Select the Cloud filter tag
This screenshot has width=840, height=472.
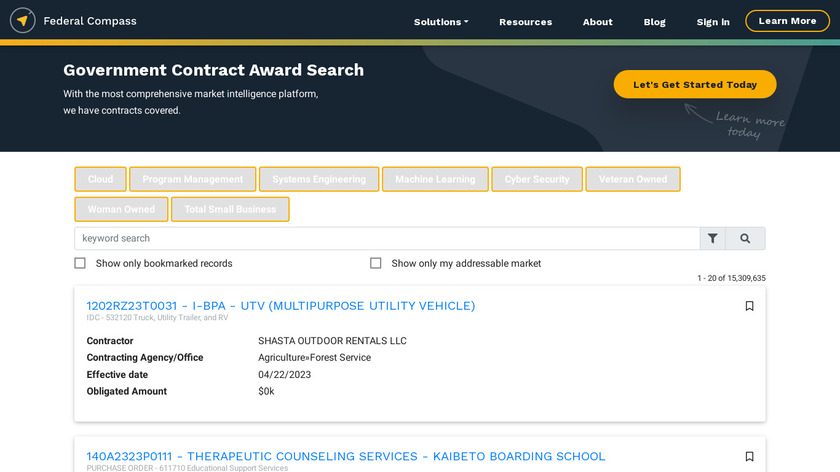click(100, 179)
